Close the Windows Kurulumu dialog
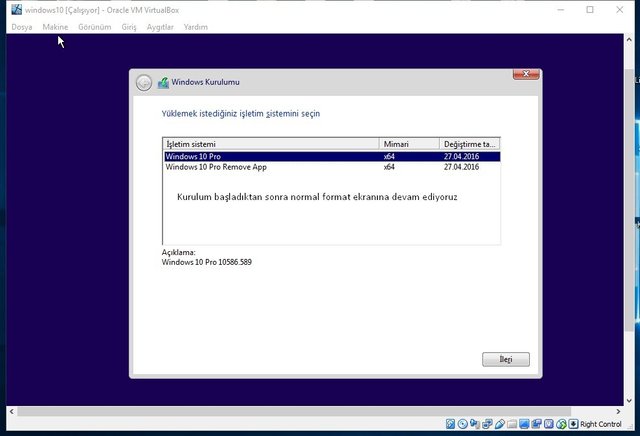This screenshot has width=640, height=436. [x=526, y=74]
